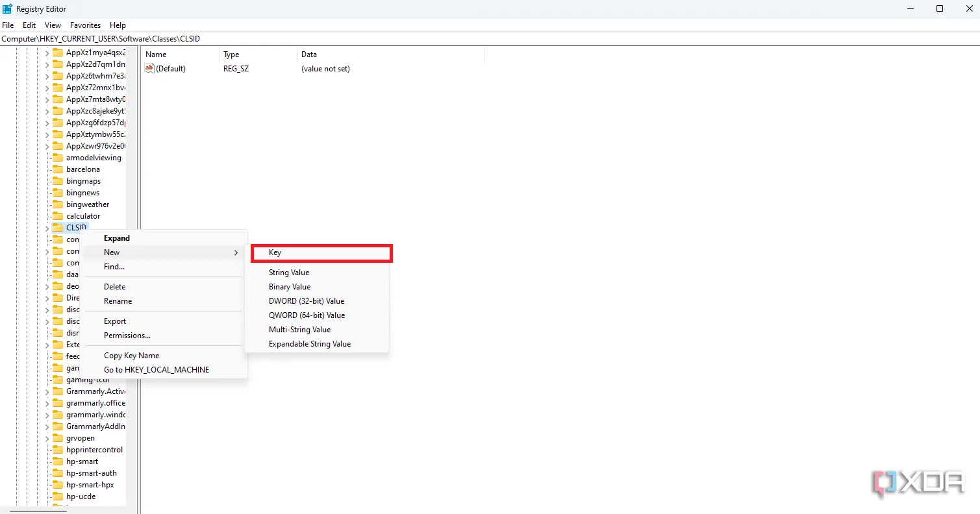The height and width of the screenshot is (514, 980).
Task: Expand the AppXzwr976v2e0 key arrow
Action: (47, 147)
